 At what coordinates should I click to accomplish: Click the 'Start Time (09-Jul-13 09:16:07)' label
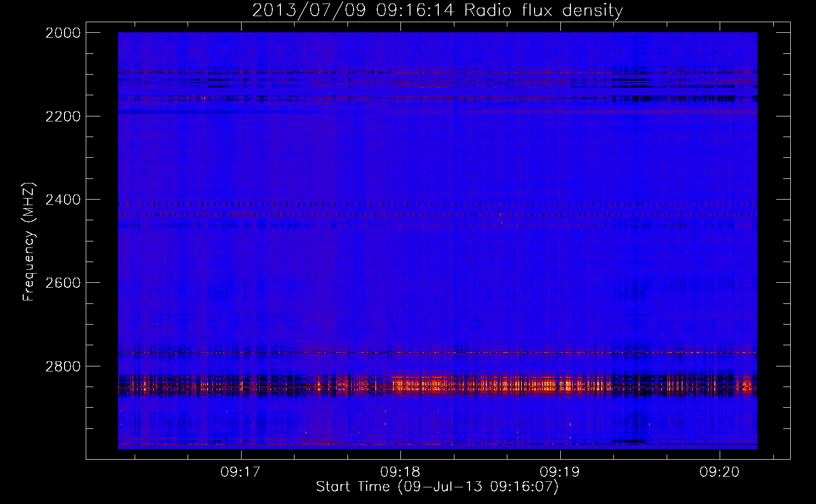pyautogui.click(x=437, y=487)
